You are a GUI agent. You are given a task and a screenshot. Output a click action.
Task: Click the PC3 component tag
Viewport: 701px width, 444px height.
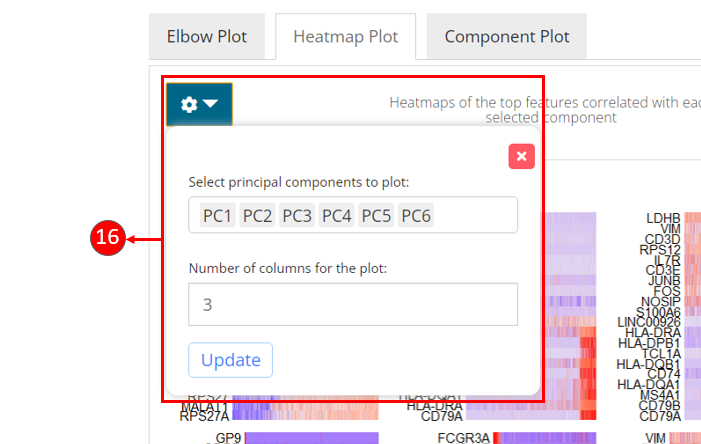[x=297, y=215]
